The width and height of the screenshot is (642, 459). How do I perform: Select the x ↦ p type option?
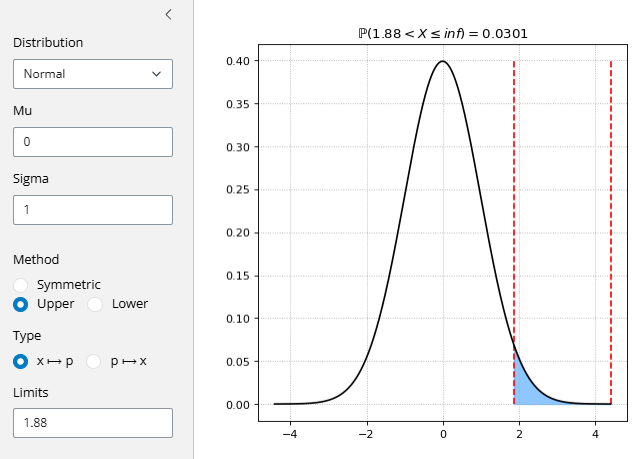pyautogui.click(x=21, y=361)
